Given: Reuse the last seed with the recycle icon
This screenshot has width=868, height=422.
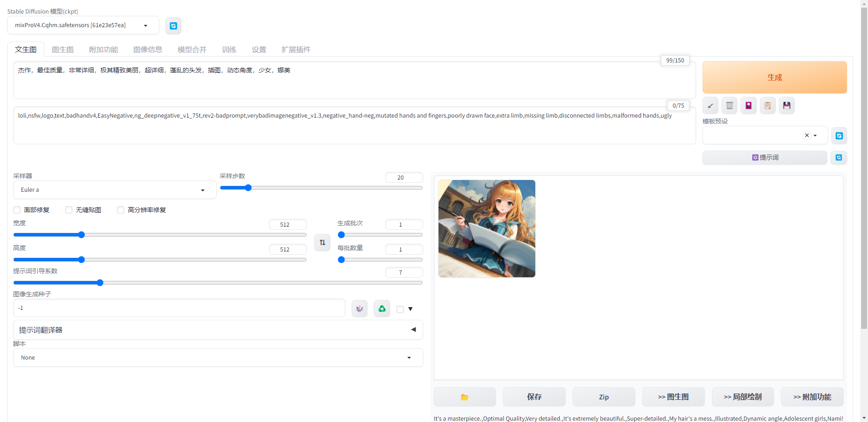Looking at the screenshot, I should pos(382,308).
